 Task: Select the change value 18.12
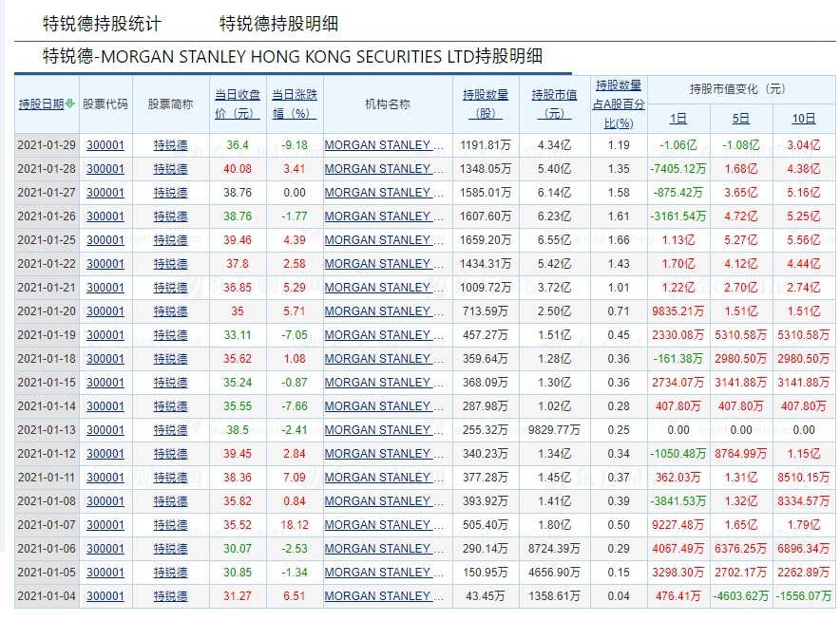(x=295, y=525)
